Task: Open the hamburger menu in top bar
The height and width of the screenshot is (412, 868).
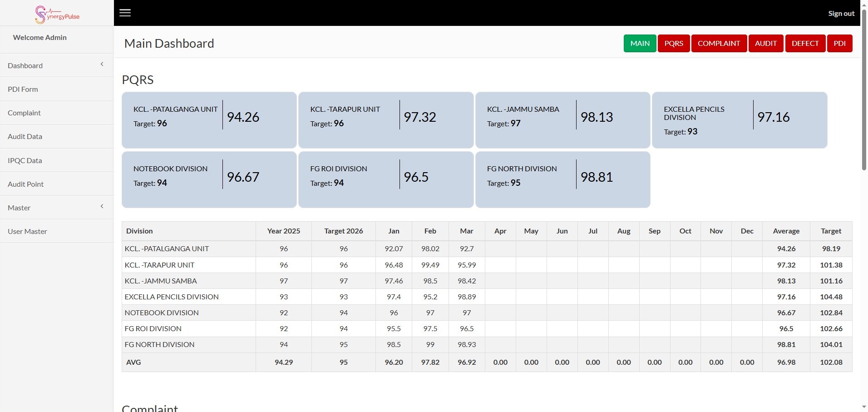Action: (125, 13)
